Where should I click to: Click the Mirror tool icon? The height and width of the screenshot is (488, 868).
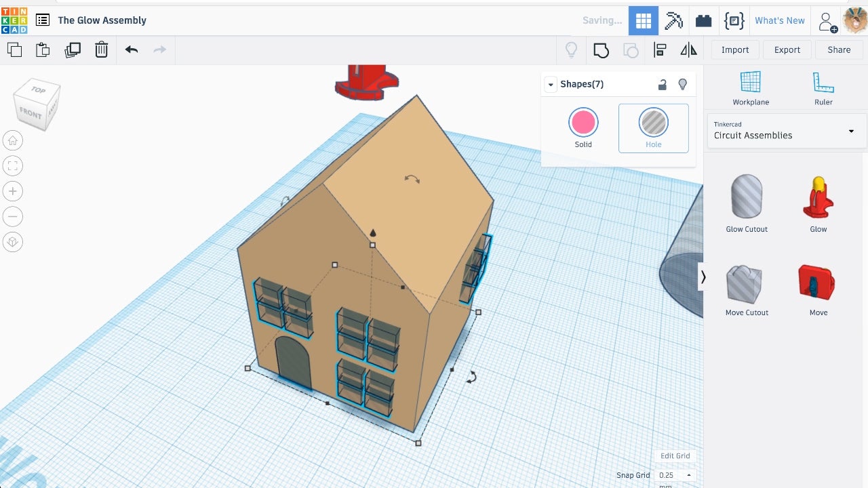688,49
